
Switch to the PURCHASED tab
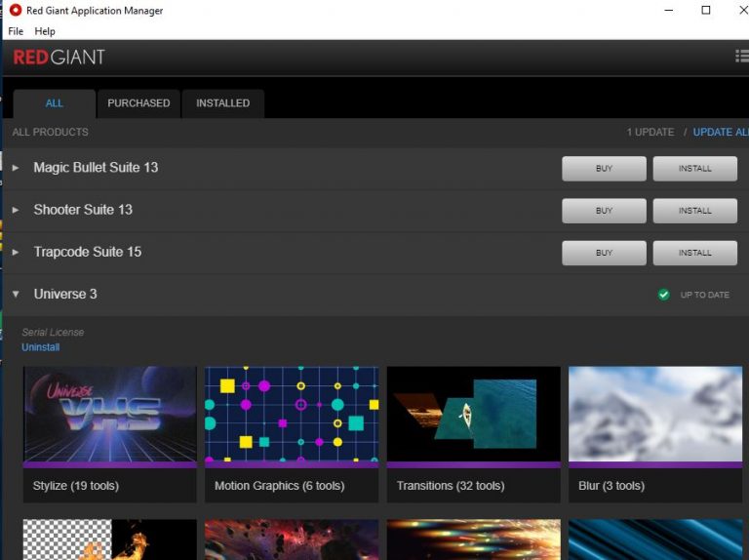tap(138, 103)
